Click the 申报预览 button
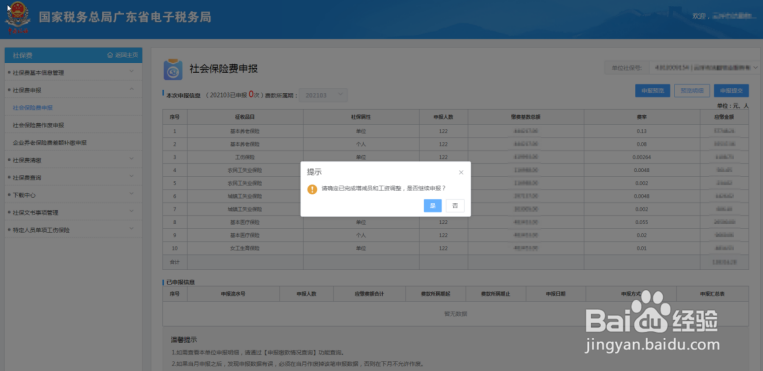The width and height of the screenshot is (763, 371). point(653,91)
